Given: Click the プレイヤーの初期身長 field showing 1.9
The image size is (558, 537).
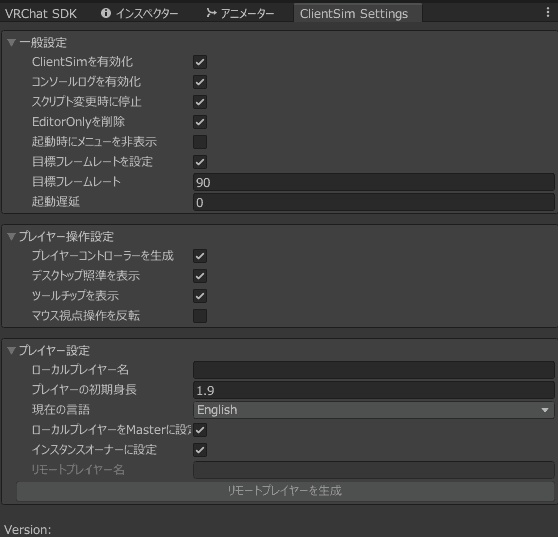Looking at the screenshot, I should [374, 390].
